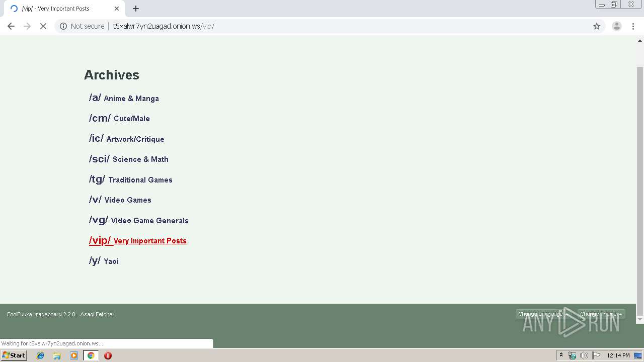View site info for Not secure
The image size is (644, 362).
(82, 26)
